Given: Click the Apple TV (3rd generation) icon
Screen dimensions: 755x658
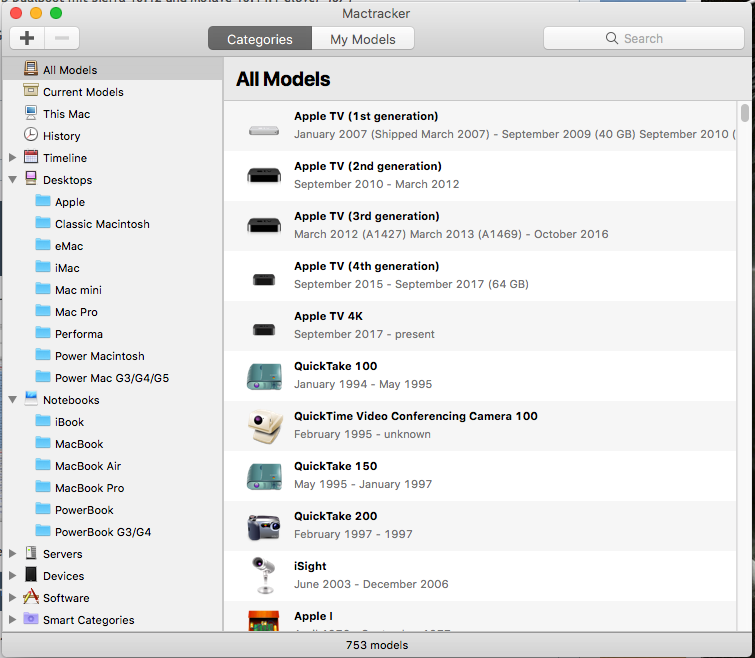Looking at the screenshot, I should coord(264,226).
